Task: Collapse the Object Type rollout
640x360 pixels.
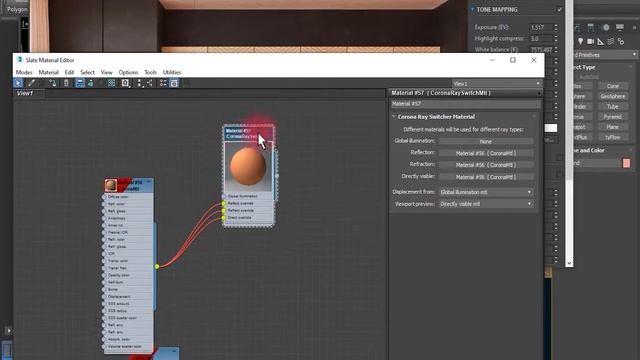Action: coord(584,67)
